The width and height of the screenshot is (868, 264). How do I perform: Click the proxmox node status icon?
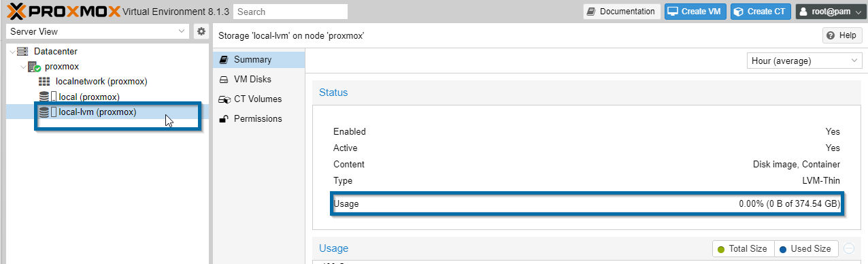34,66
